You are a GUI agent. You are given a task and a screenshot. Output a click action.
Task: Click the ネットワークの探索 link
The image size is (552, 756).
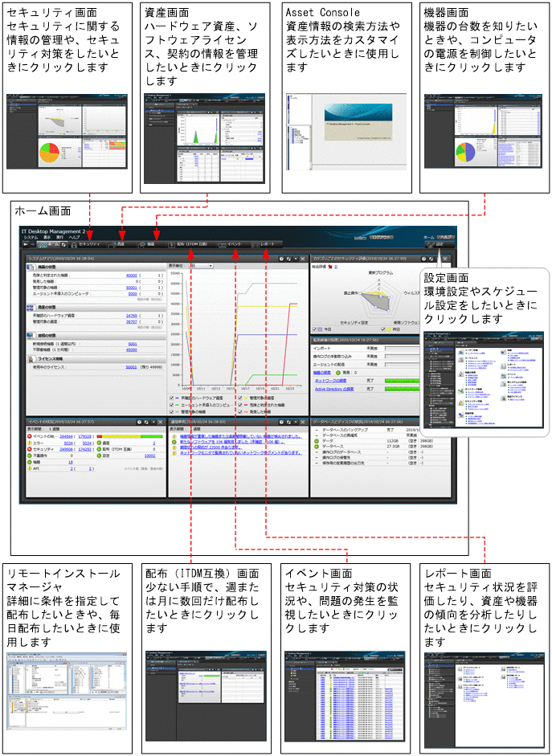(x=331, y=381)
